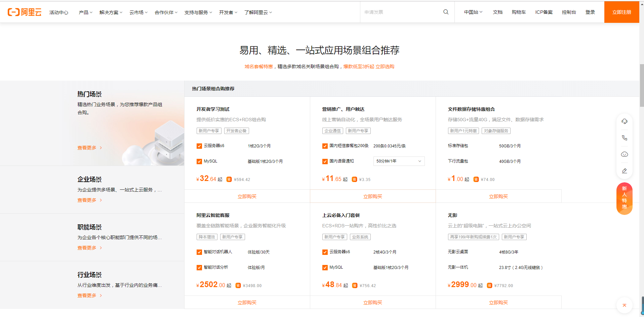
Task: Uncheck MySQL 基础版1核2G in 开发者学习测试
Action: click(x=199, y=162)
